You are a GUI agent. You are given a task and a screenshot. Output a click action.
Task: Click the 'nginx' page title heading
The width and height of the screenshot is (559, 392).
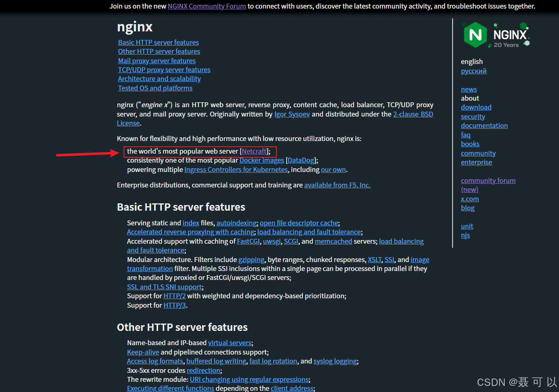pyautogui.click(x=135, y=27)
